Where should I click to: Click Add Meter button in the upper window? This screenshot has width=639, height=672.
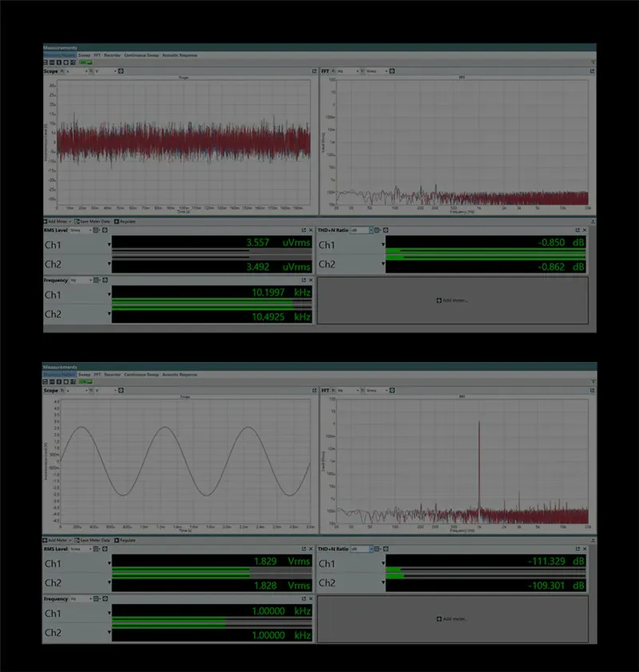[57, 221]
